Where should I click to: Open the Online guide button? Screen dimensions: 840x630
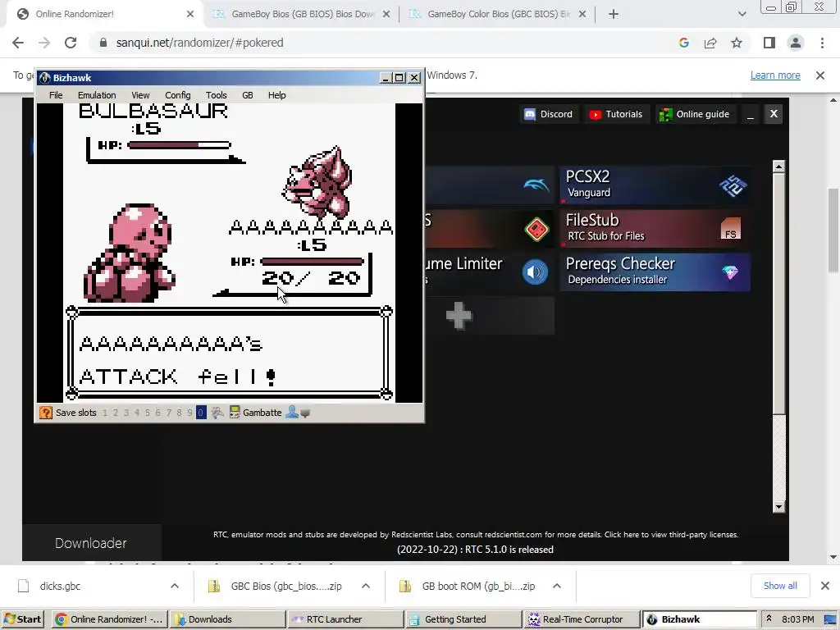[x=694, y=114]
